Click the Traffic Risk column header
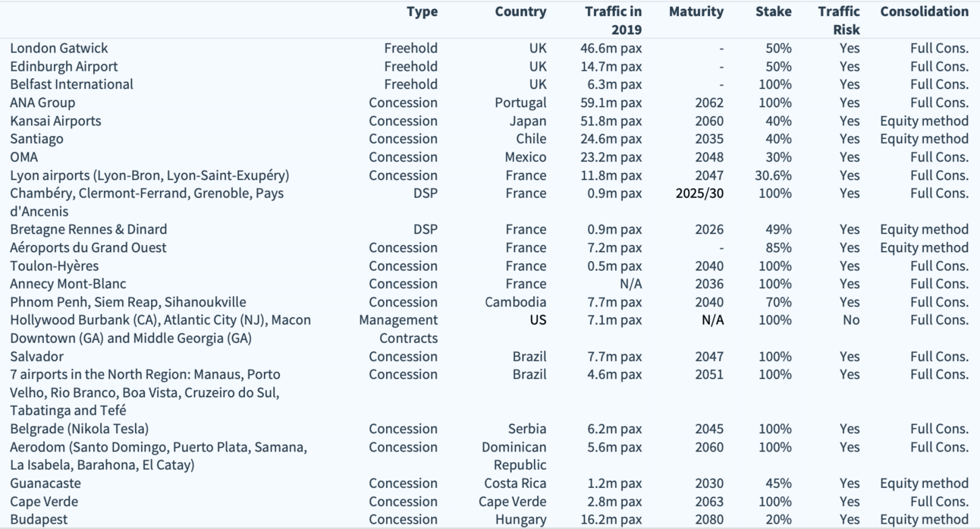Image resolution: width=980 pixels, height=529 pixels. (839, 20)
